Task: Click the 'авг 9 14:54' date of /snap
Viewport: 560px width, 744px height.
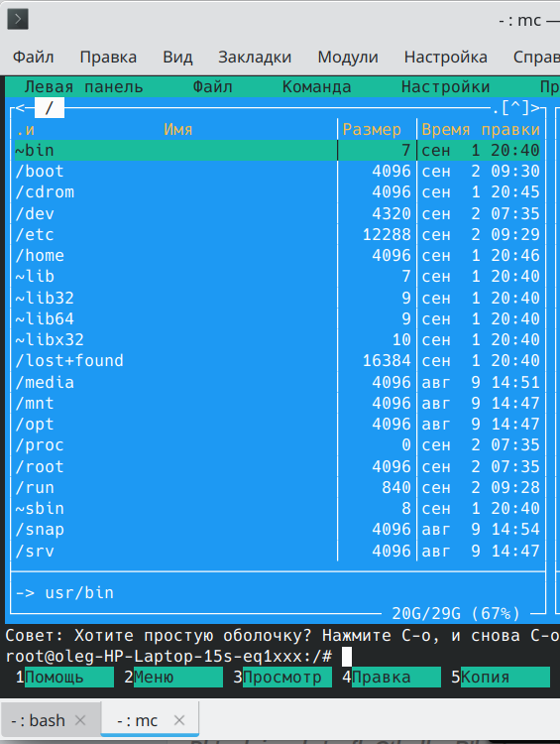Action: tap(481, 529)
